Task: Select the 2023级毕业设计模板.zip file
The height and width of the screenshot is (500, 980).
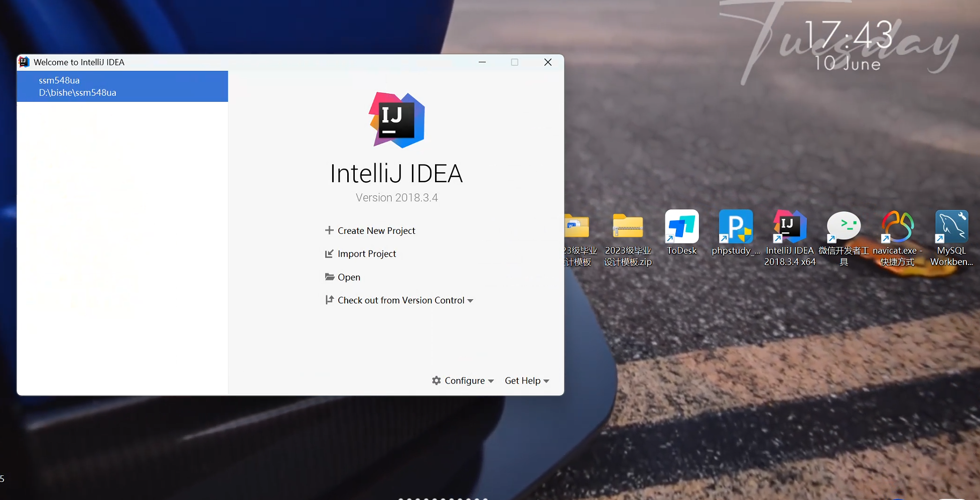Action: tap(628, 240)
